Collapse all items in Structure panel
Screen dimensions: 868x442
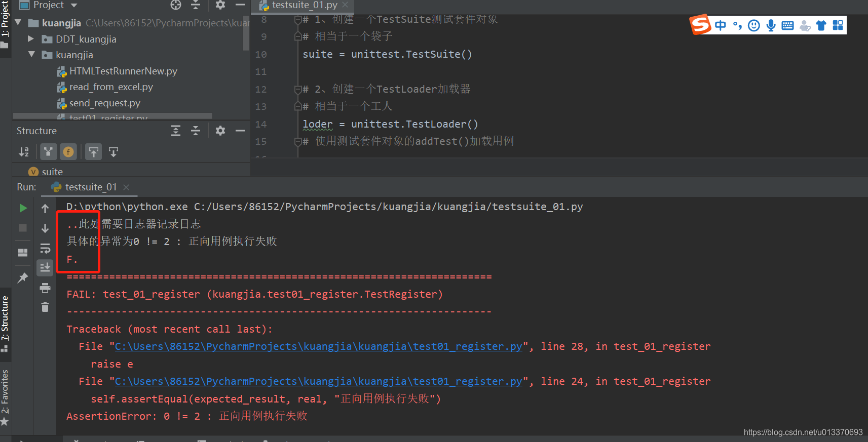(x=196, y=131)
